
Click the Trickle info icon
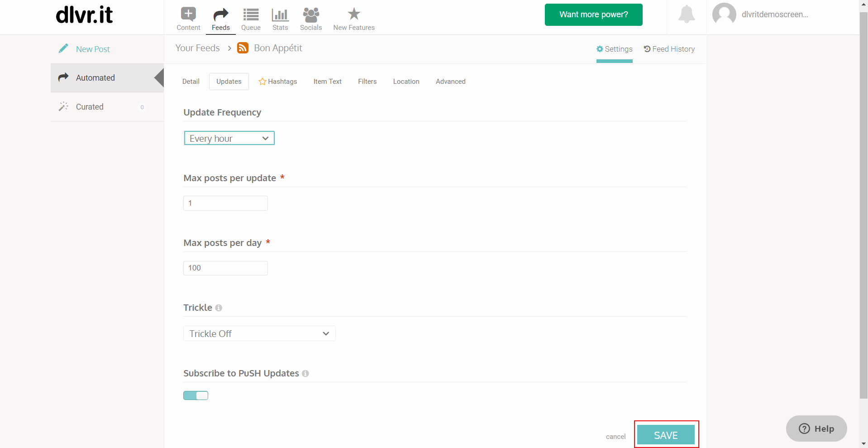coord(219,308)
